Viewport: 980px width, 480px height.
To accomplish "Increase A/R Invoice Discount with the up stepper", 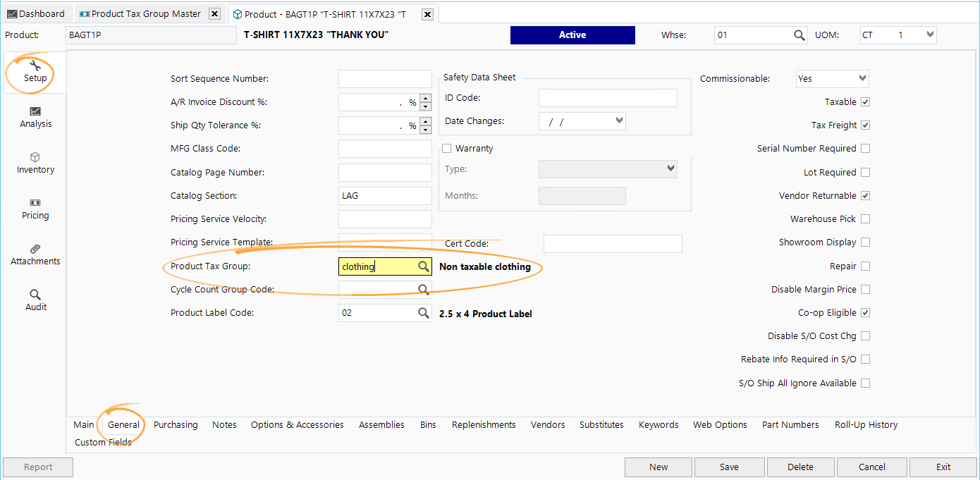I will click(x=424, y=98).
